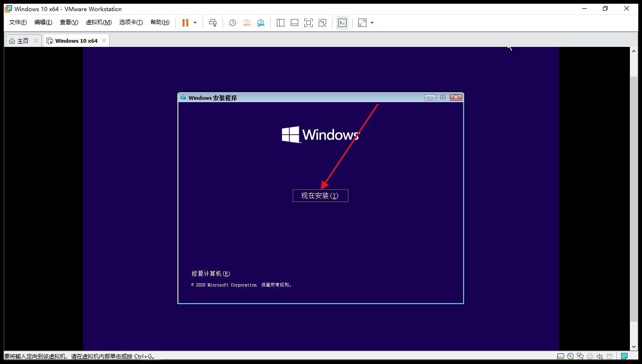Click the scrollbar up arrow

coord(634,51)
